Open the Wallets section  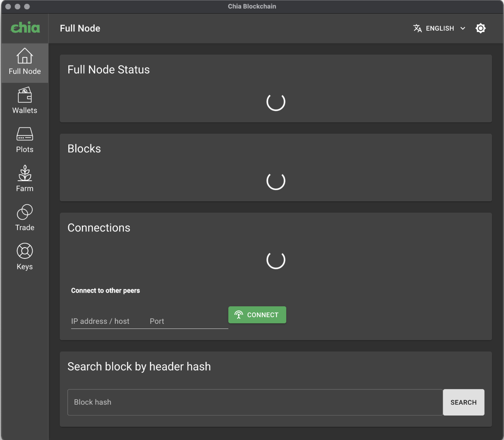point(25,101)
